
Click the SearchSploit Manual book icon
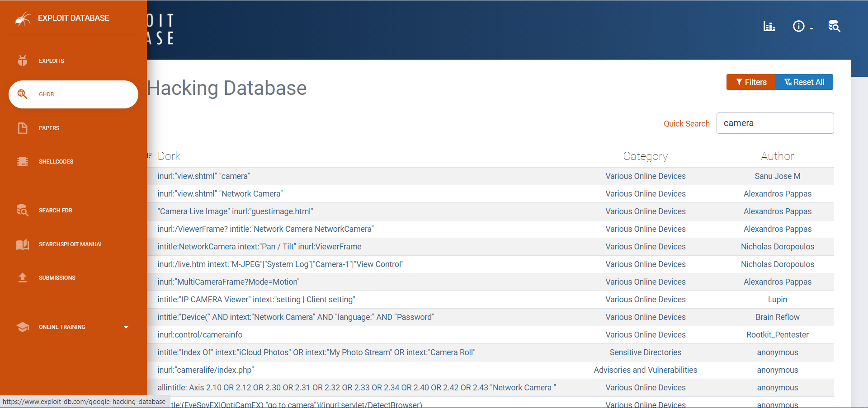click(23, 244)
